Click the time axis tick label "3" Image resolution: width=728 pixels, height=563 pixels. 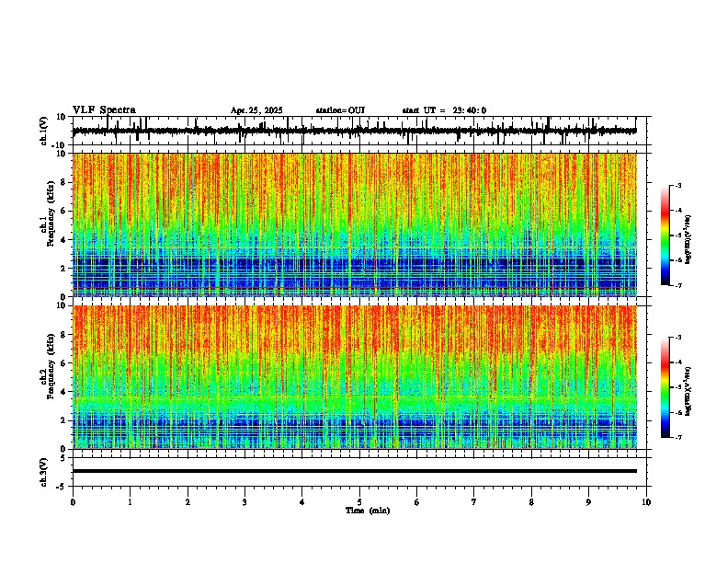coord(245,502)
